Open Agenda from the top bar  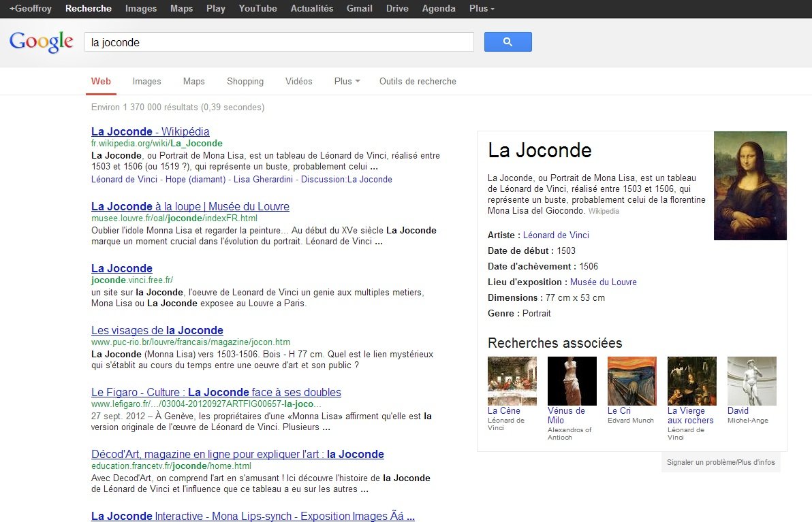pos(439,8)
